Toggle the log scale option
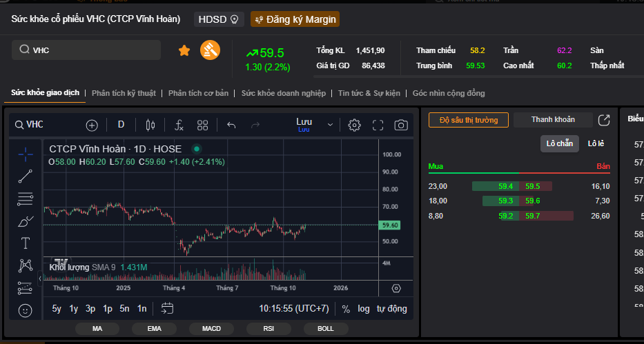 [363, 309]
